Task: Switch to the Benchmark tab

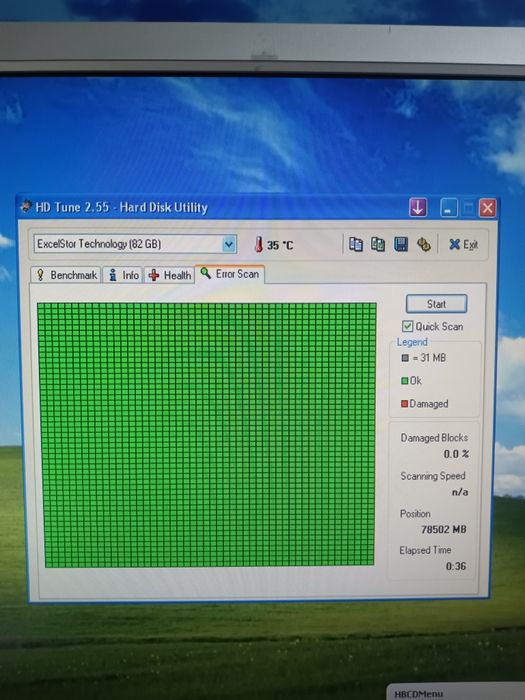Action: coord(66,275)
